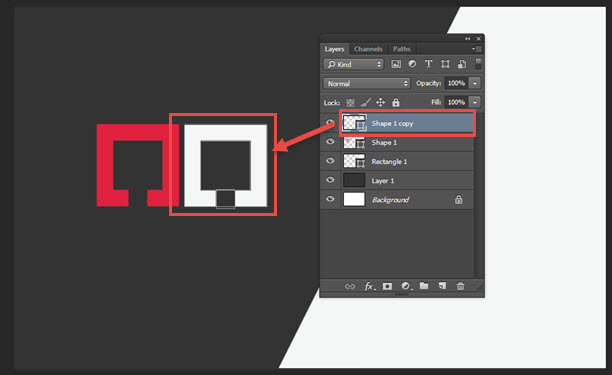Filter layers by adjustment layer icon

click(412, 64)
